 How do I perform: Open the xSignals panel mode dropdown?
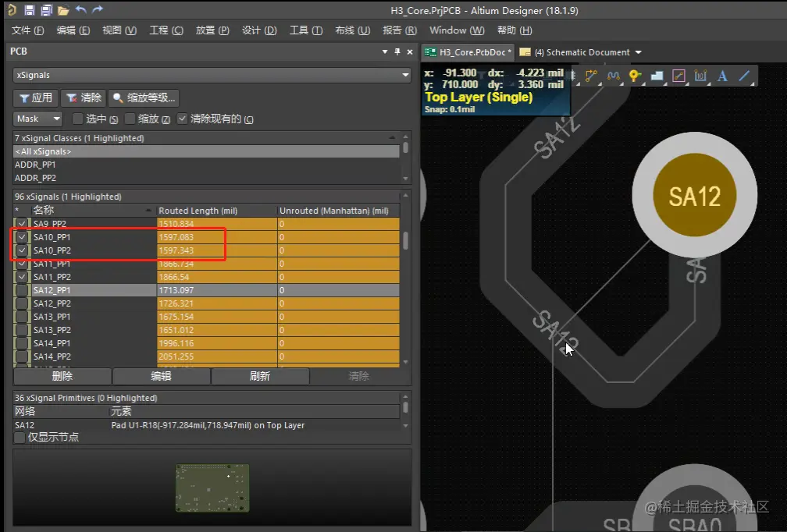point(405,75)
